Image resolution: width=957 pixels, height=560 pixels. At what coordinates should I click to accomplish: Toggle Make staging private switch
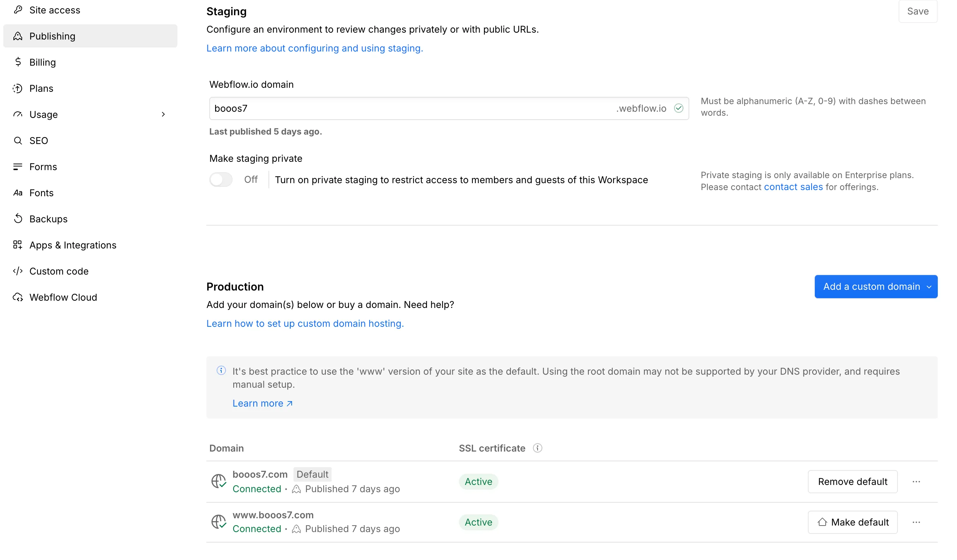pyautogui.click(x=221, y=180)
